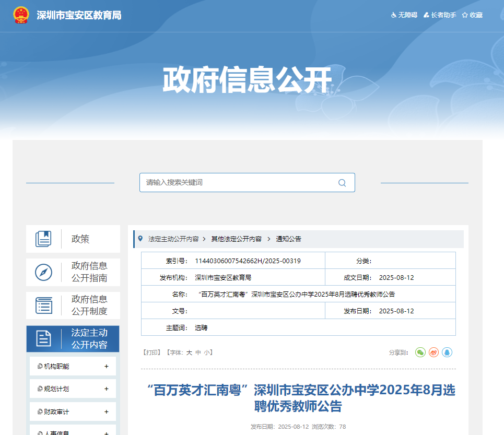Image resolution: width=504 pixels, height=435 pixels.
Task: Open the 政策 sidebar section
Action: [x=73, y=239]
